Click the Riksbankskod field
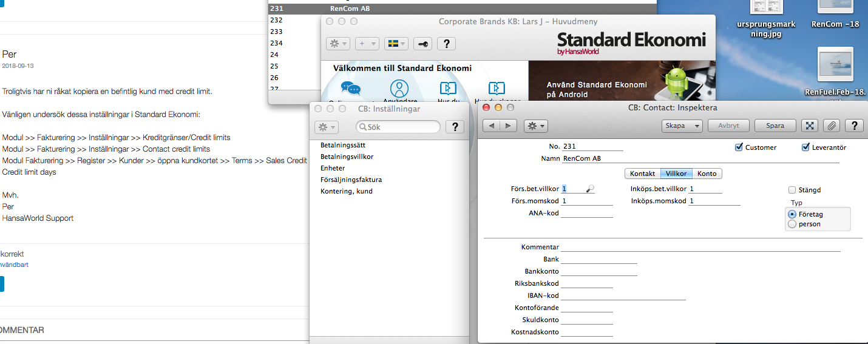The image size is (868, 344). point(587,283)
